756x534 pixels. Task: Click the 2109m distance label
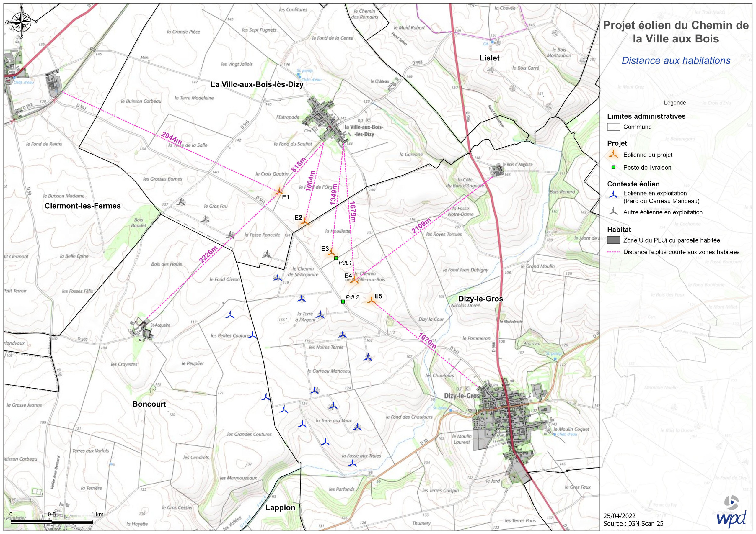421,226
